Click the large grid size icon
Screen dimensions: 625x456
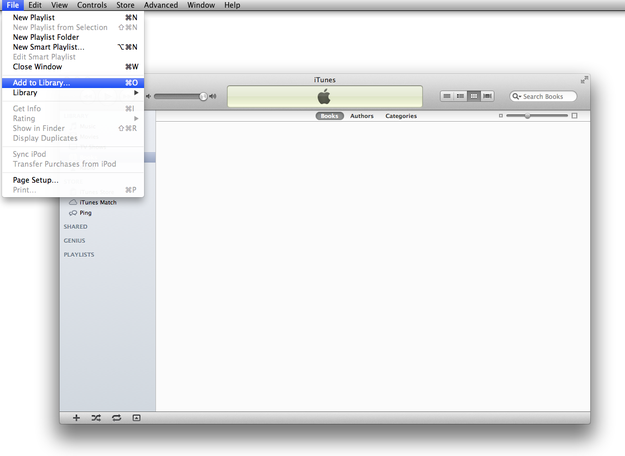pos(574,116)
